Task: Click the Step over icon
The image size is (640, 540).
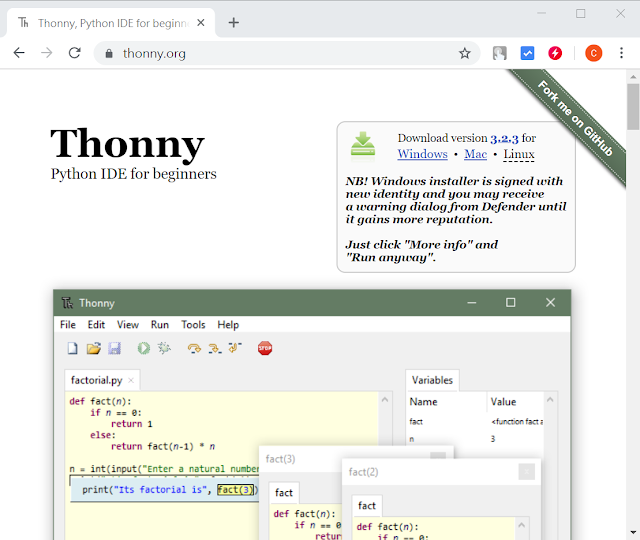Action: click(x=194, y=348)
